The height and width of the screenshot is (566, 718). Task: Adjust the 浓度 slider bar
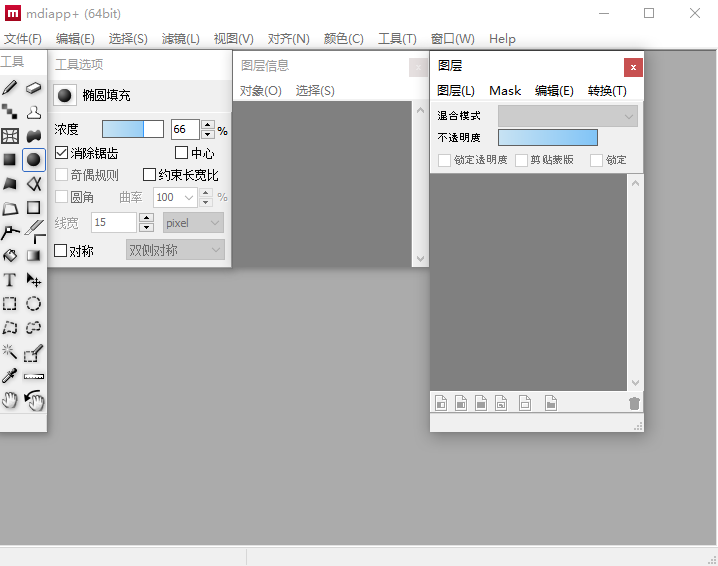click(133, 129)
